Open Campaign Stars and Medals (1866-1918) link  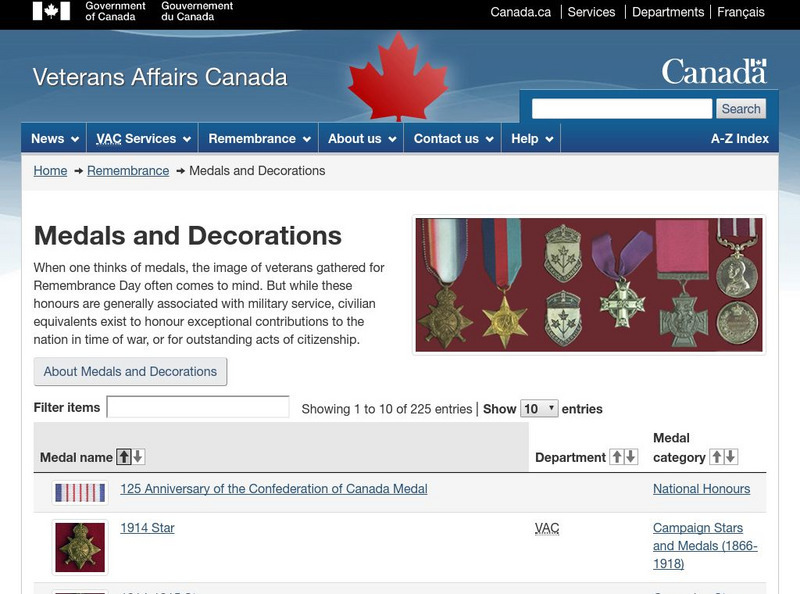pos(705,546)
